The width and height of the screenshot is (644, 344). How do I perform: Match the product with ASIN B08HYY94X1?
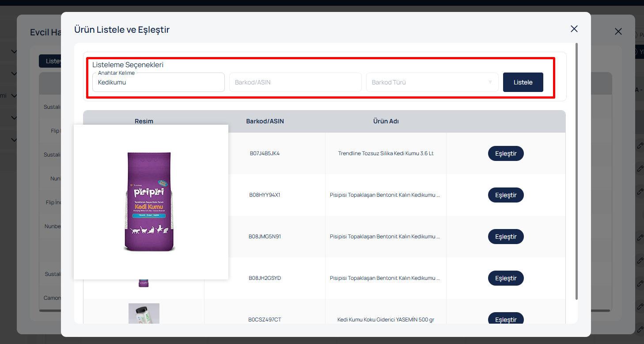click(x=505, y=195)
